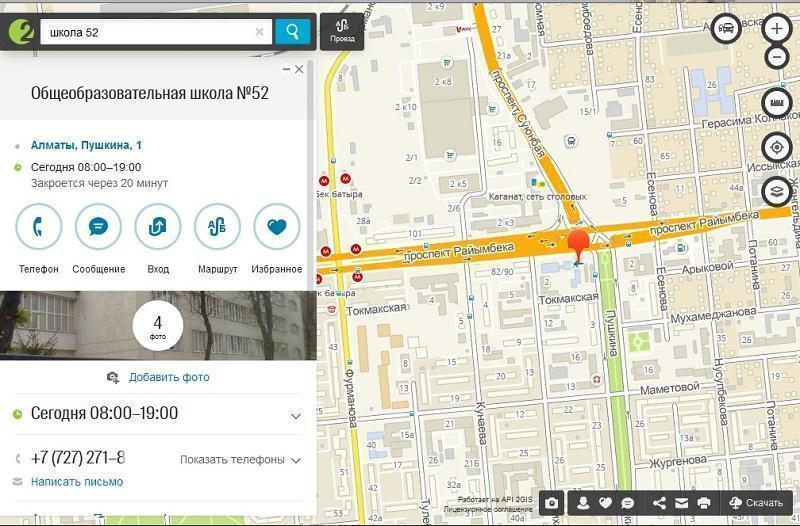Zoom out with the minus button
Viewport: 800px width, 526px height.
pos(777,57)
